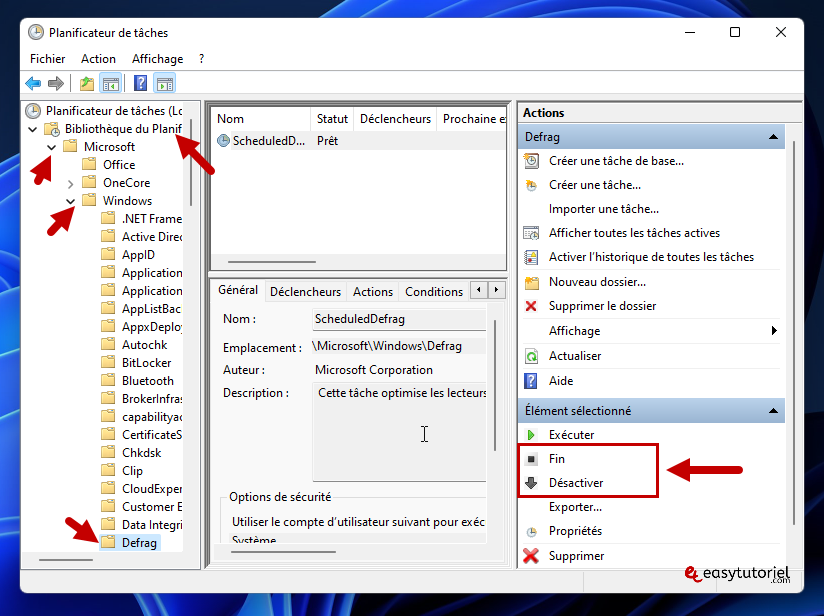The height and width of the screenshot is (616, 824).
Task: Click the Description text box
Action: [399, 432]
